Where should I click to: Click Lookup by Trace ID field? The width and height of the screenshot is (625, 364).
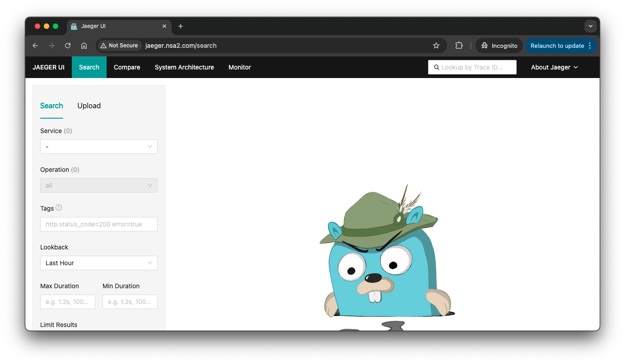coord(472,67)
